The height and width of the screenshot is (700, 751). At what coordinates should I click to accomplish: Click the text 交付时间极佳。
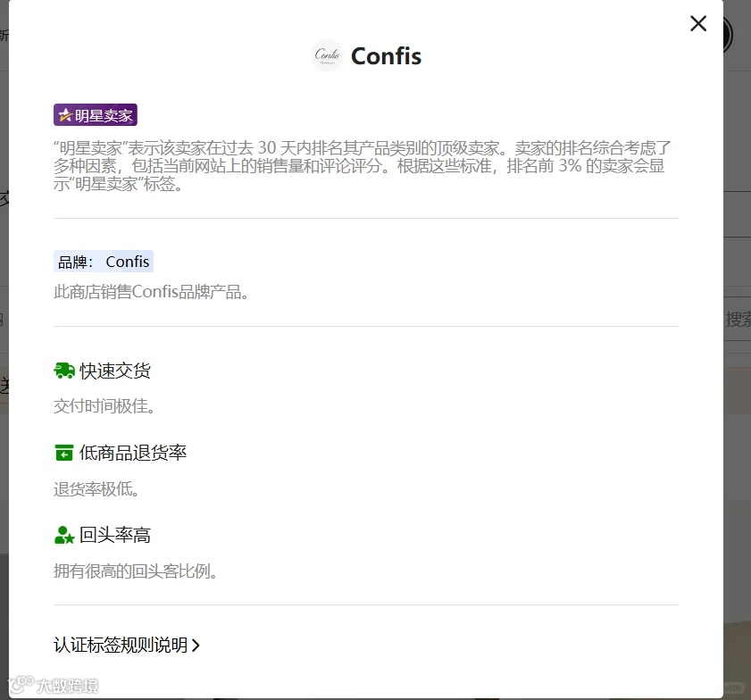tap(104, 406)
